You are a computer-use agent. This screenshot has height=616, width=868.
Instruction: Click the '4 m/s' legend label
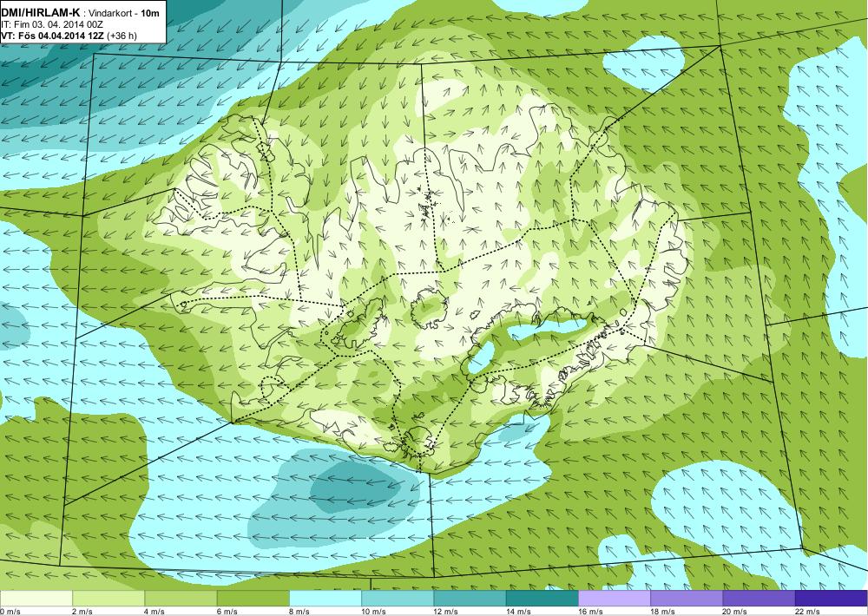coord(154,612)
